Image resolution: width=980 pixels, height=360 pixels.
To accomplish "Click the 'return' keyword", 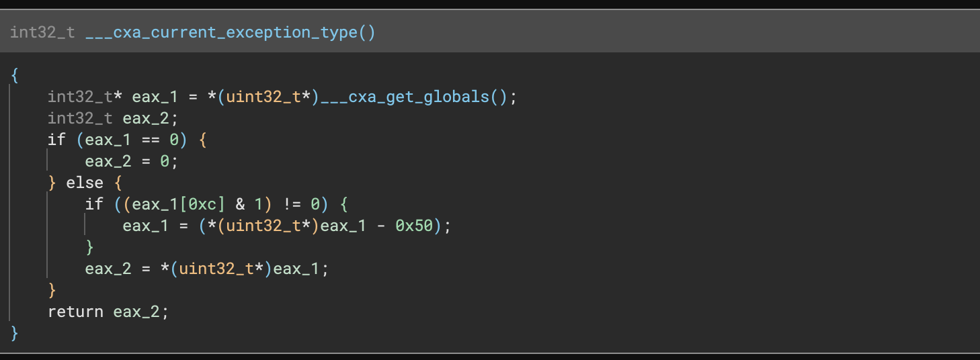I will pos(75,312).
